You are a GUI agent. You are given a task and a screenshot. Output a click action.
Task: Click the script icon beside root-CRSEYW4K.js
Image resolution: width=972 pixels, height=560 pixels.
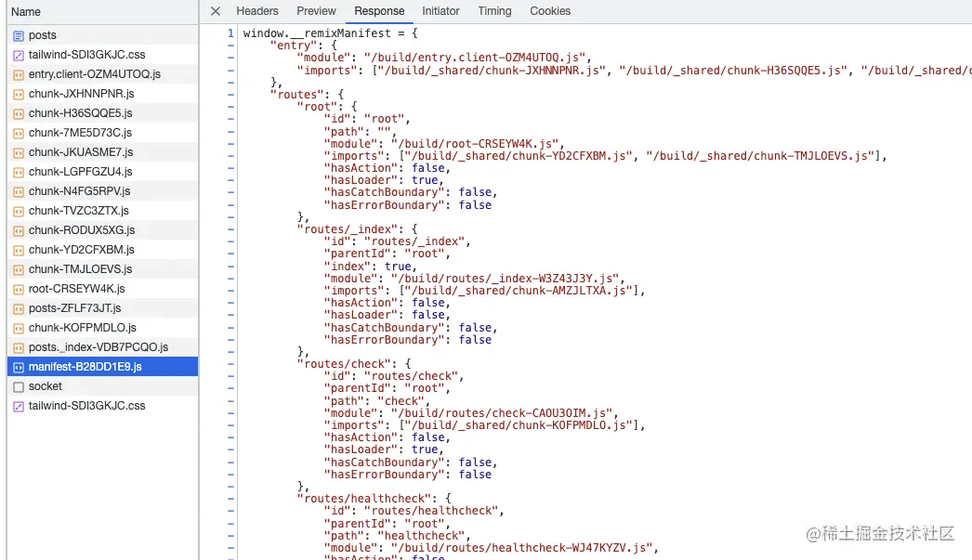click(19, 290)
